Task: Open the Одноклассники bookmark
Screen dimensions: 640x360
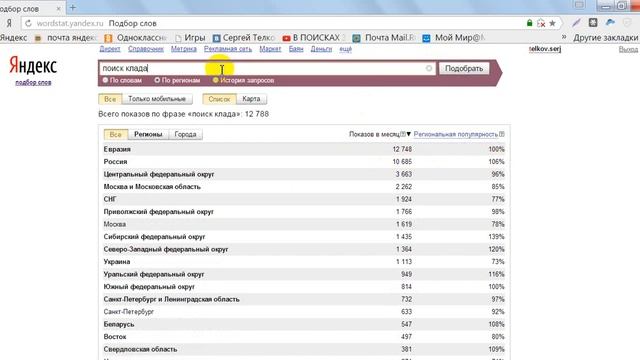Action: [136, 38]
